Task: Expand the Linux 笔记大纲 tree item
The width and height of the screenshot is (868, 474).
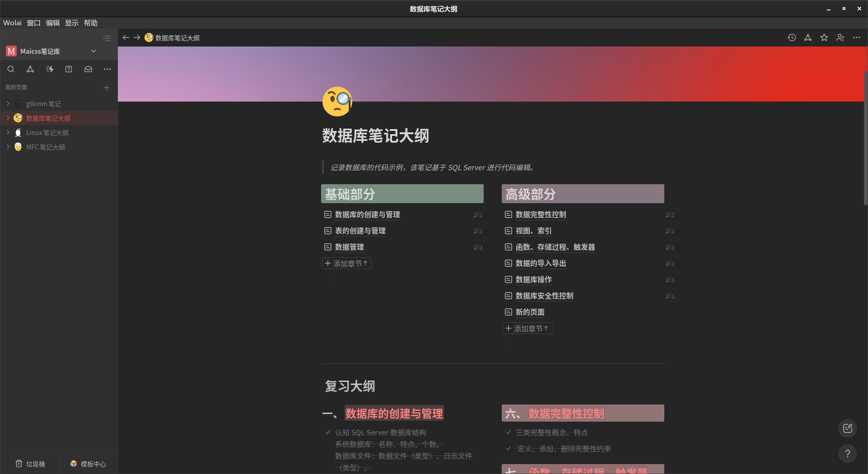Action: (x=8, y=133)
